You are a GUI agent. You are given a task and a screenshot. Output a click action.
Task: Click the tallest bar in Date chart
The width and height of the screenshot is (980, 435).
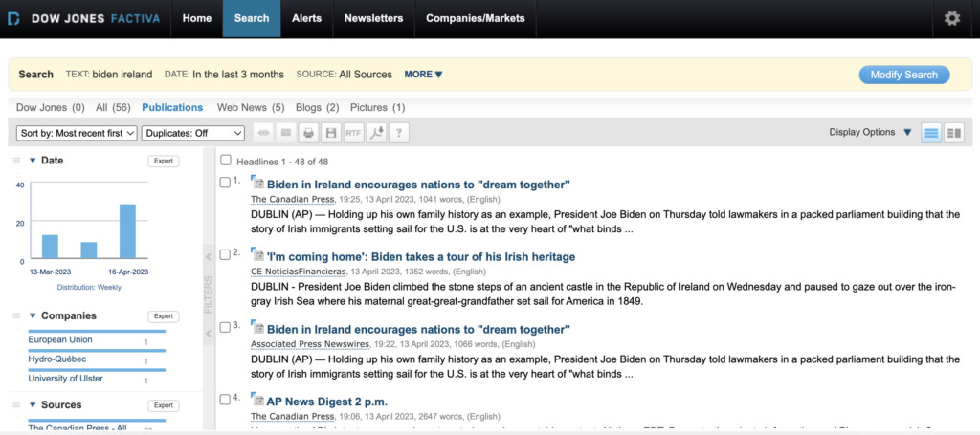(127, 231)
